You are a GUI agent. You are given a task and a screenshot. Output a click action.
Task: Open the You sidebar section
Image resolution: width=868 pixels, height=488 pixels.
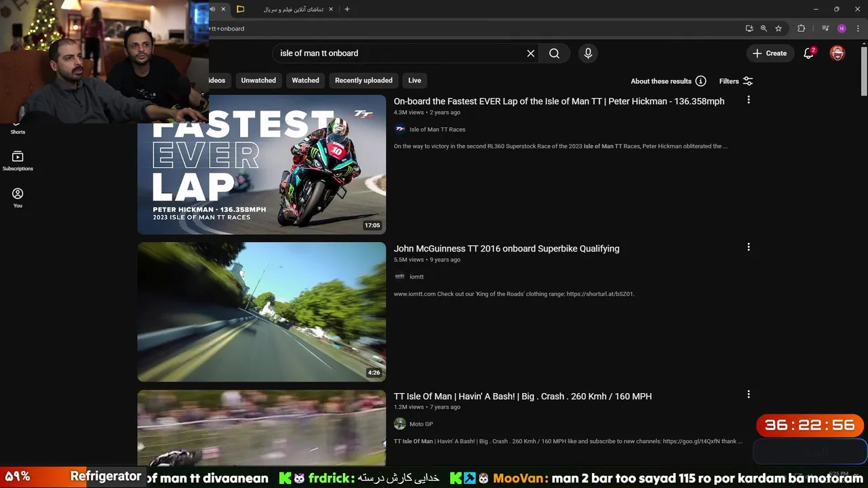pyautogui.click(x=18, y=198)
